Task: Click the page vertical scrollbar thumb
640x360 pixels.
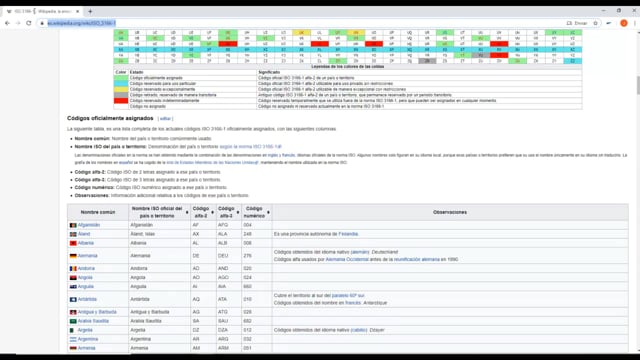Action: [637, 85]
